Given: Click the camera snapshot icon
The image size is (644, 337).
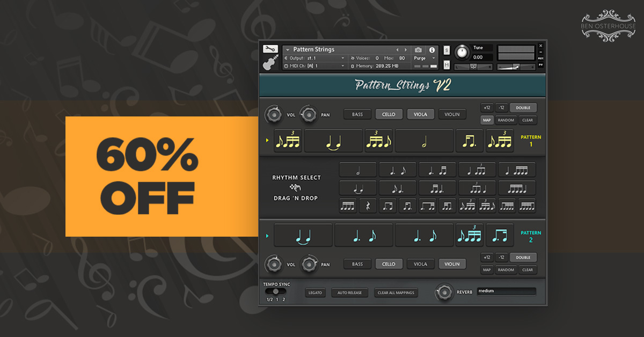Looking at the screenshot, I should 419,50.
